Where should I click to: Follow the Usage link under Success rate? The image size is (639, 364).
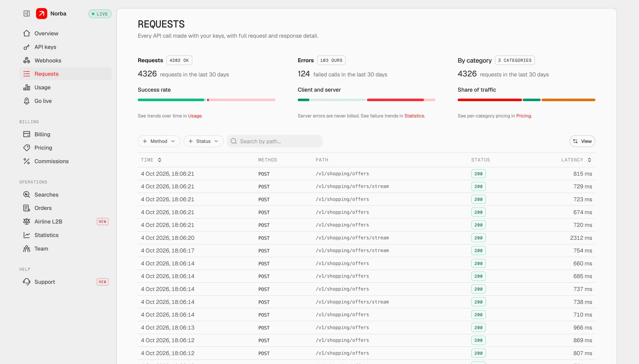(x=195, y=116)
